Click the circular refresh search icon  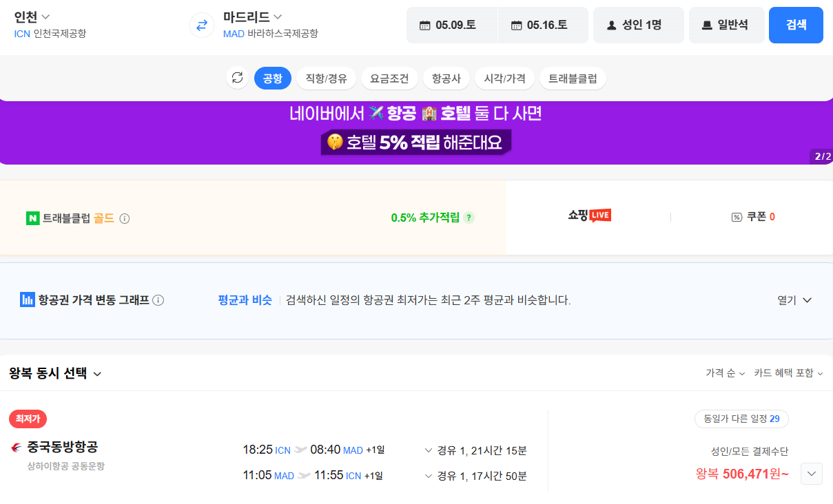click(237, 78)
